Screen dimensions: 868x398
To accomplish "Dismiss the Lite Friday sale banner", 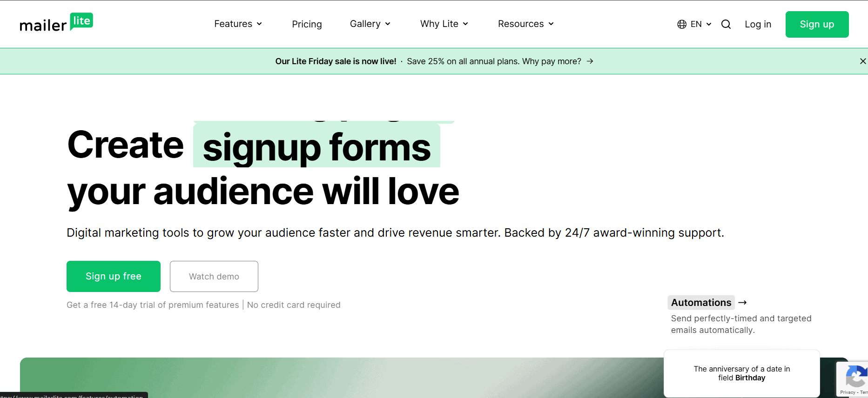I will click(x=862, y=61).
